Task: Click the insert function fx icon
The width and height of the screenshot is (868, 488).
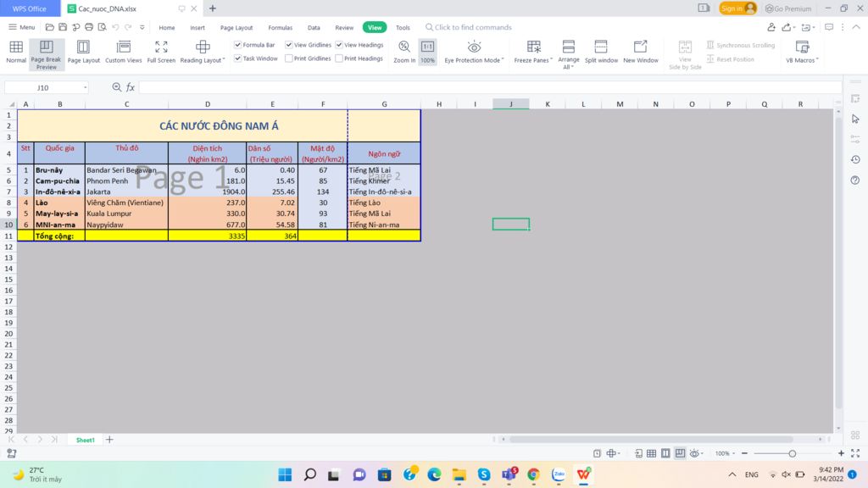Action: click(131, 87)
